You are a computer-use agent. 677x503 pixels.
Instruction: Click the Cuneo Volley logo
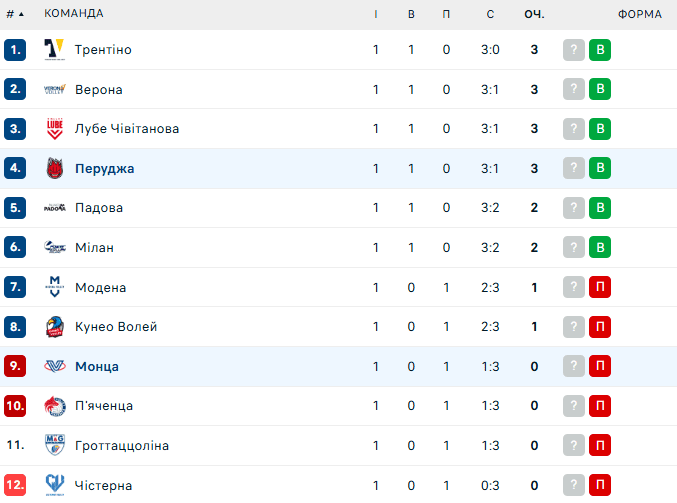[x=54, y=327]
